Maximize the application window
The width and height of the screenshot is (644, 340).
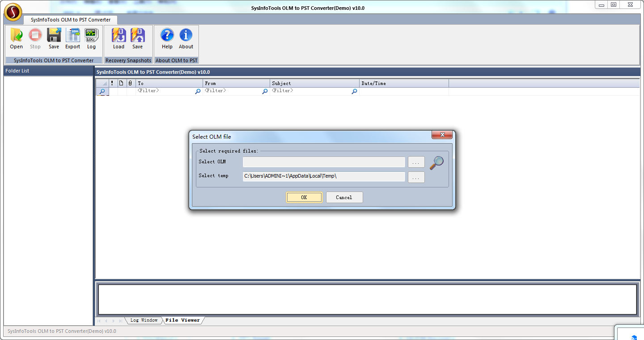pos(614,4)
